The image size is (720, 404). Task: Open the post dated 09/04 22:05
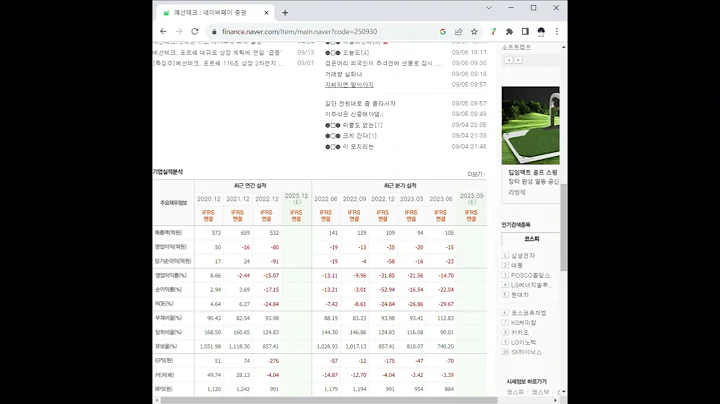362,125
